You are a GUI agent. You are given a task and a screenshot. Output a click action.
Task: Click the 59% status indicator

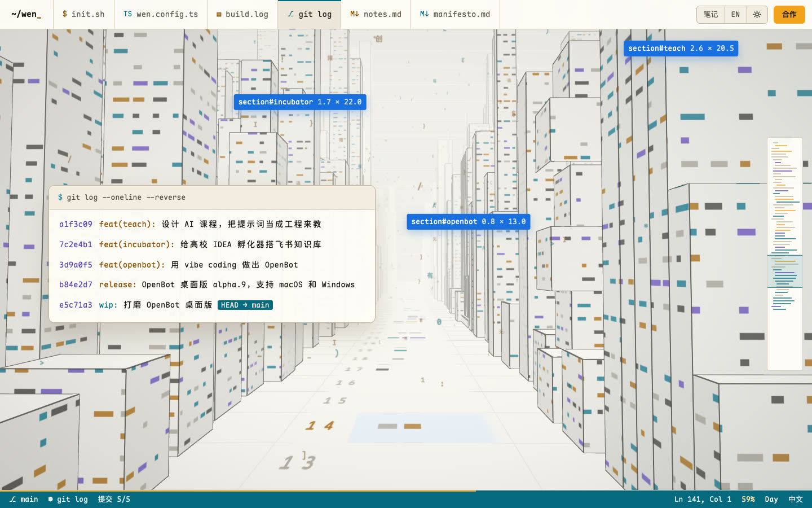pyautogui.click(x=748, y=500)
